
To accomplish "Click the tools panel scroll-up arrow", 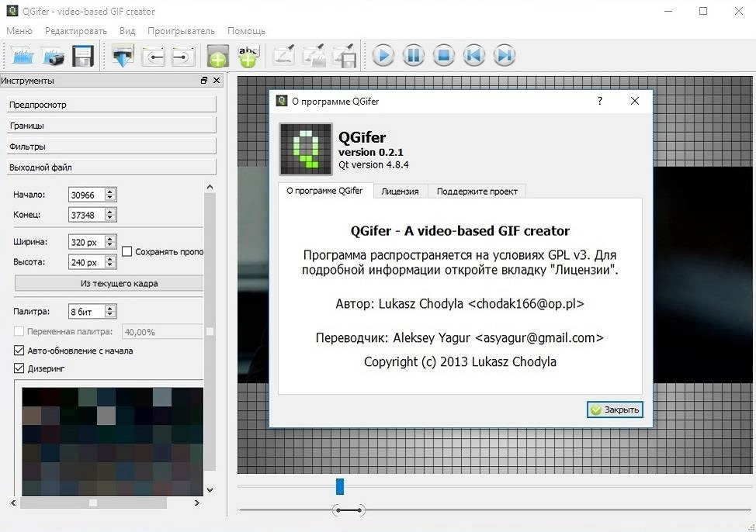I will (x=210, y=187).
